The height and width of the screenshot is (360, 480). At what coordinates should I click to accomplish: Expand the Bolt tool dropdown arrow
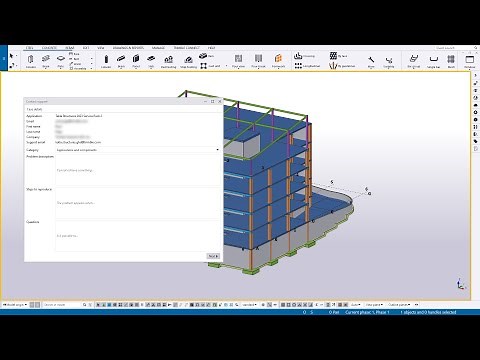tap(91, 59)
